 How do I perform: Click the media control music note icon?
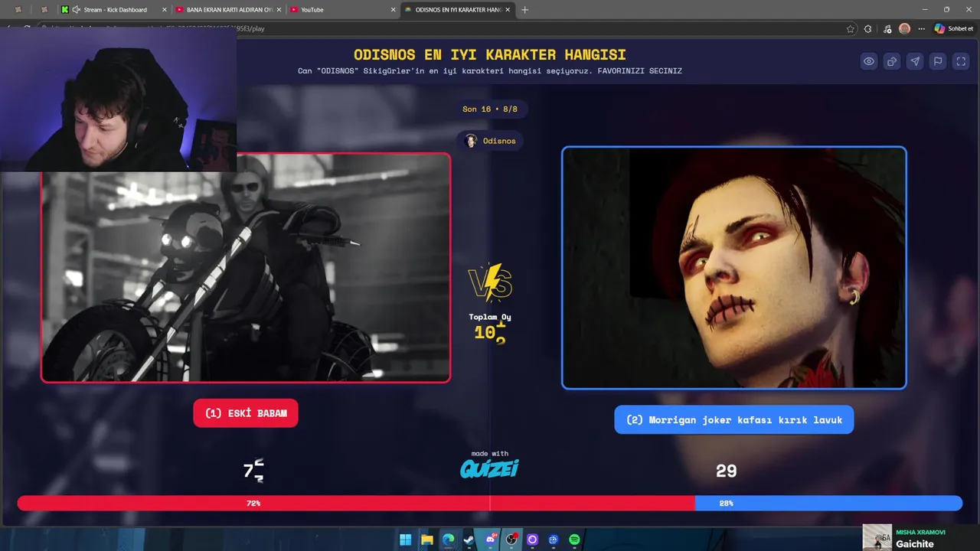(887, 29)
